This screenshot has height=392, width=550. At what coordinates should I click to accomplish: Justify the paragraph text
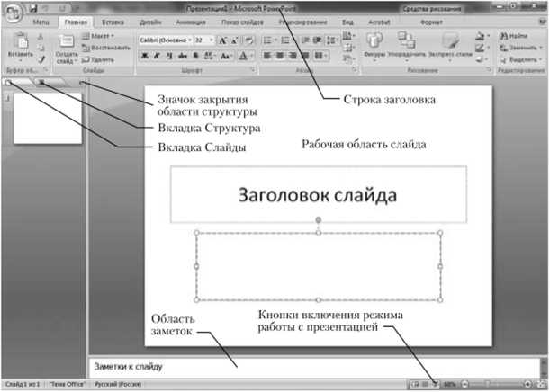[305, 56]
